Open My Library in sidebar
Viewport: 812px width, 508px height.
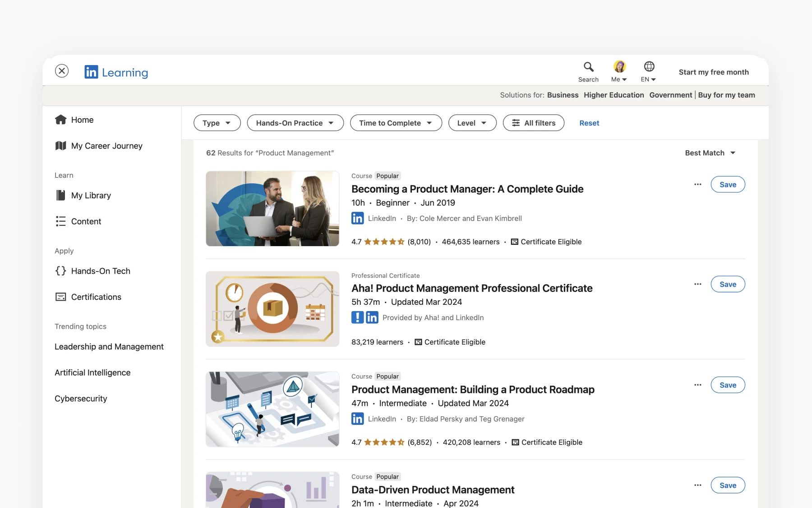tap(83, 196)
